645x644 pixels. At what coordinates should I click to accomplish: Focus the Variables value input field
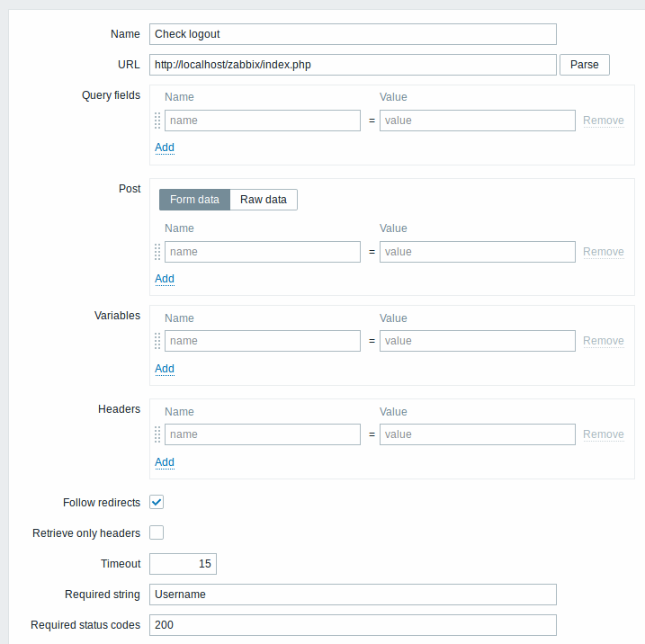(x=477, y=341)
